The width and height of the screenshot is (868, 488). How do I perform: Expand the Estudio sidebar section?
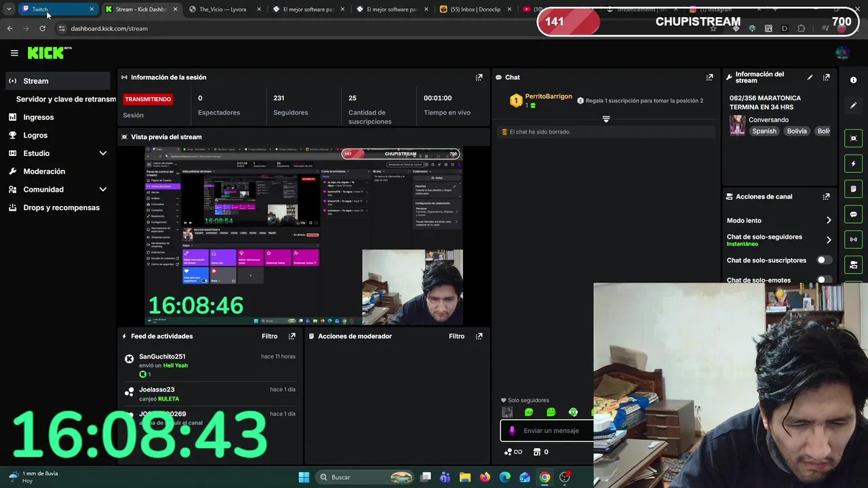pyautogui.click(x=103, y=153)
